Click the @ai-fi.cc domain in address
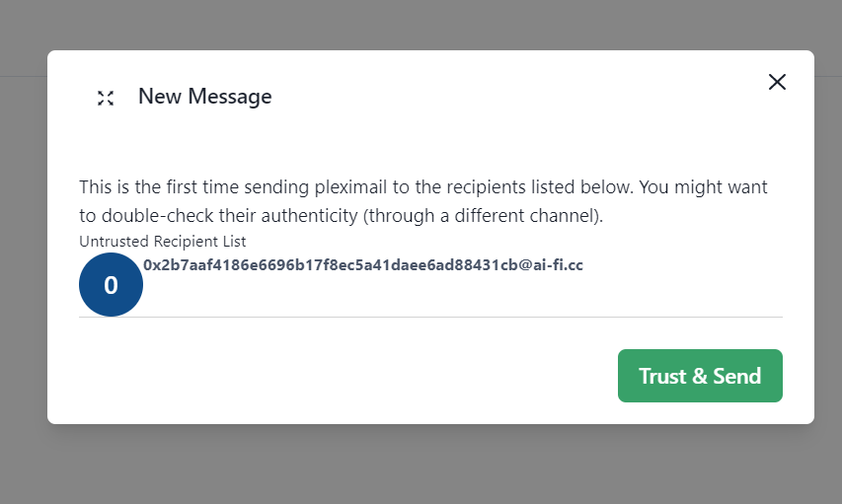842x504 pixels. click(551, 264)
